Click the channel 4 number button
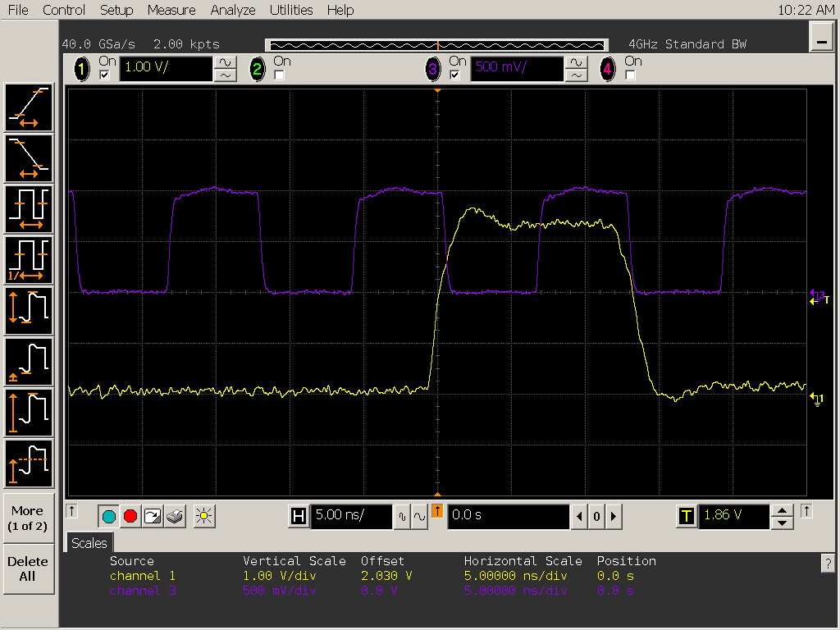The image size is (840, 630). [608, 69]
